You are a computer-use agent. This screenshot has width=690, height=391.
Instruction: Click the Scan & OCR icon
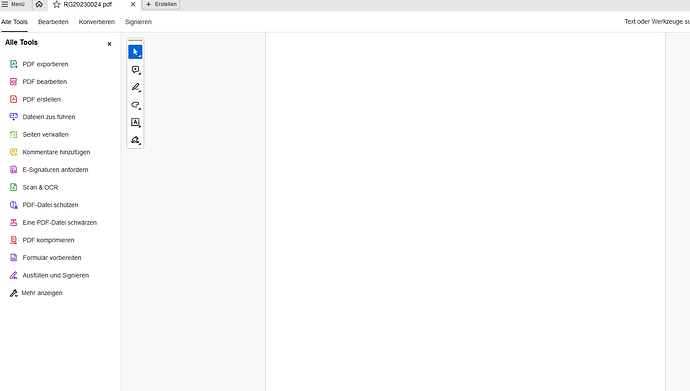coord(14,187)
